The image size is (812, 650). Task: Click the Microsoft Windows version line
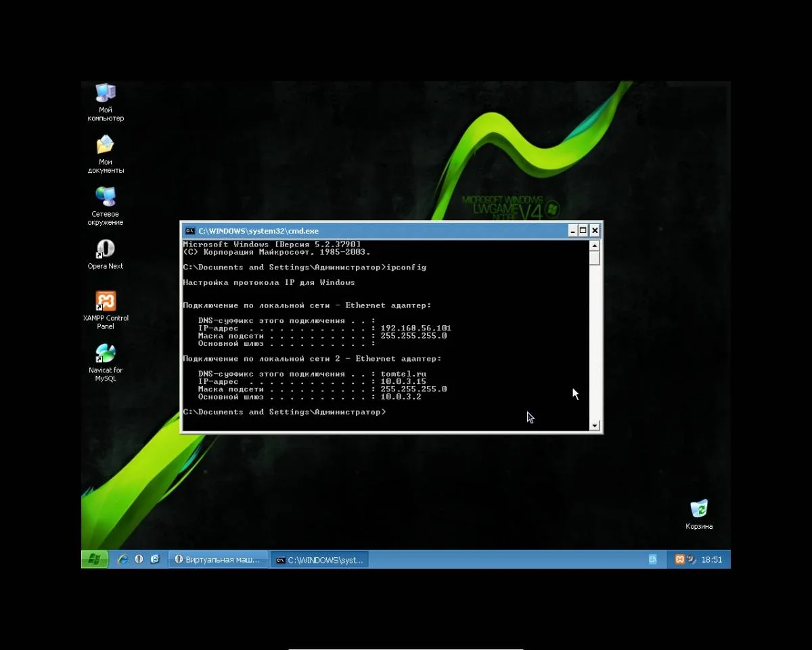(271, 244)
